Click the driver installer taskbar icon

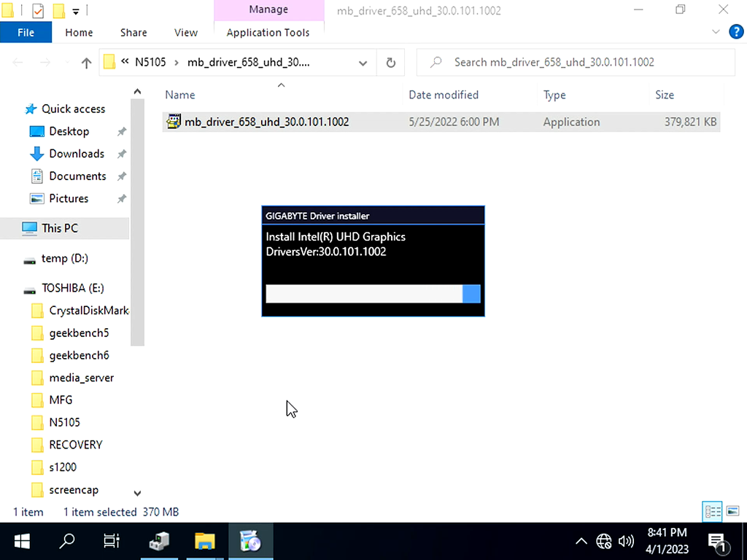pos(251,542)
